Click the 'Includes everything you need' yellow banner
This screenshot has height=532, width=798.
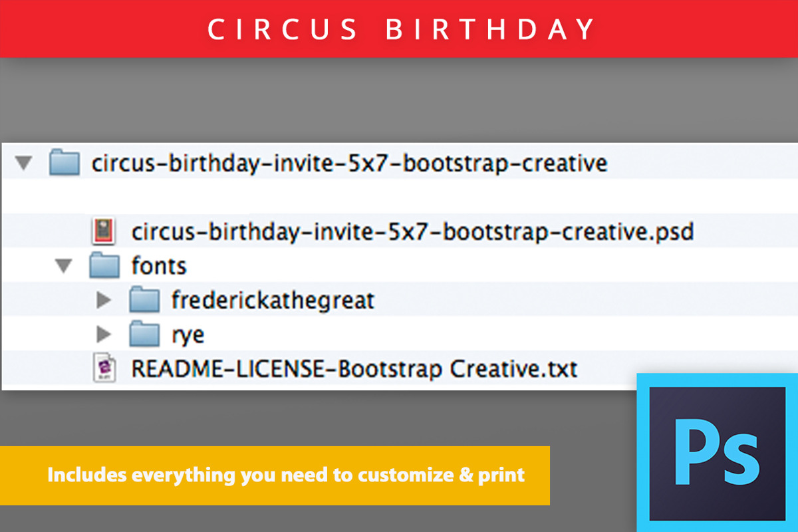(275, 475)
